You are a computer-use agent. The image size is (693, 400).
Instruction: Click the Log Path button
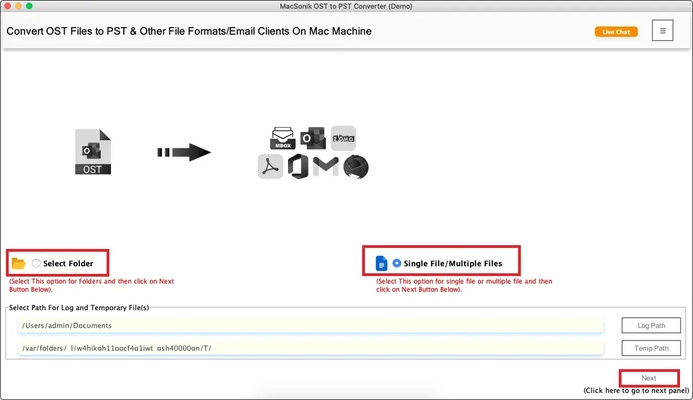[651, 325]
